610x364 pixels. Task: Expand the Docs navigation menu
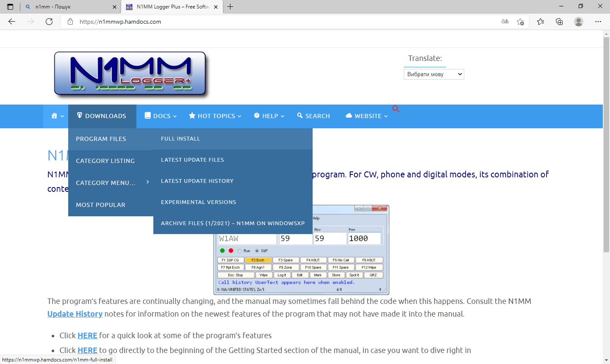[161, 116]
